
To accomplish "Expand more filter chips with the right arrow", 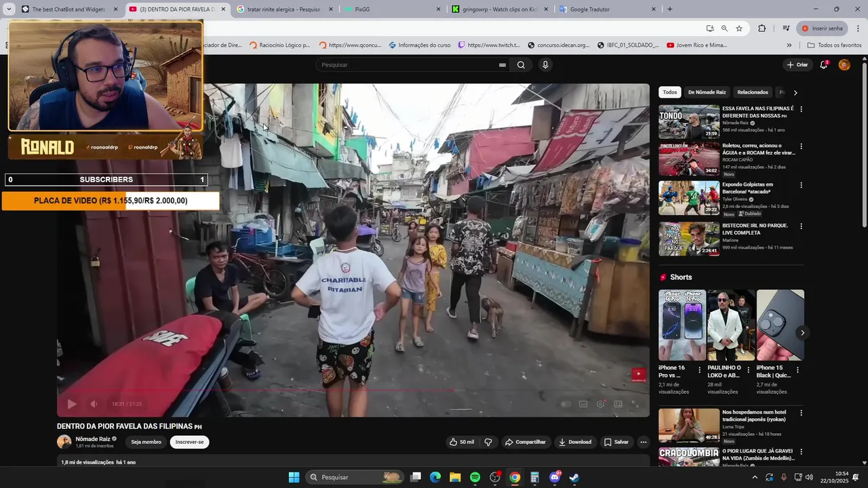I will click(795, 92).
